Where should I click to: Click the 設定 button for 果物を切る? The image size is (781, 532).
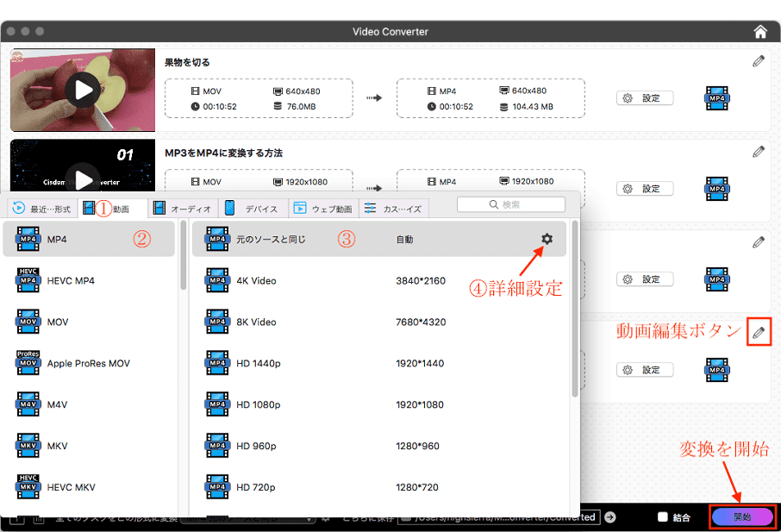pyautogui.click(x=644, y=98)
